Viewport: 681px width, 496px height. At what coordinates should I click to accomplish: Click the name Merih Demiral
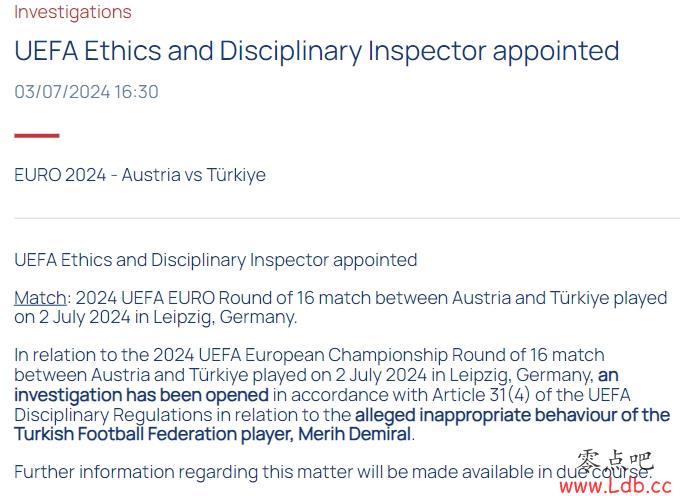pyautogui.click(x=354, y=434)
